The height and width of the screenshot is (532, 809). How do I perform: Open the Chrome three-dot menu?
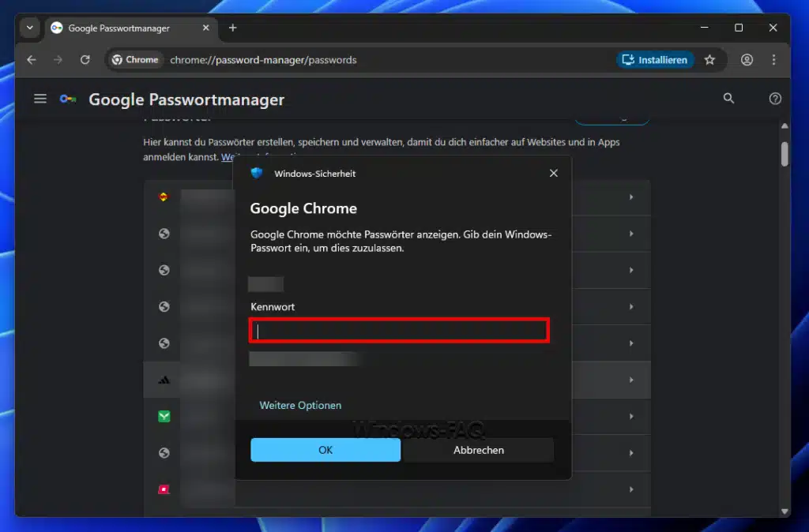pyautogui.click(x=773, y=60)
